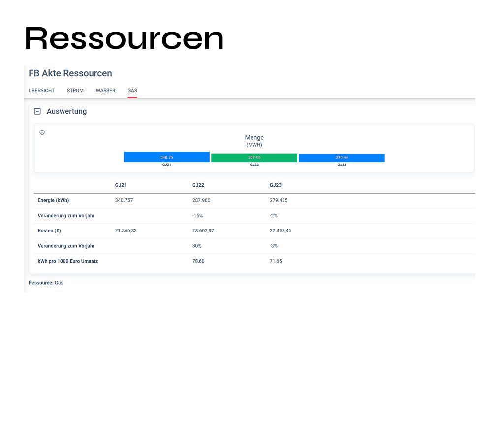Screen dimensions: 504x427
Task: Select the green GJ22 bar
Action: [254, 157]
